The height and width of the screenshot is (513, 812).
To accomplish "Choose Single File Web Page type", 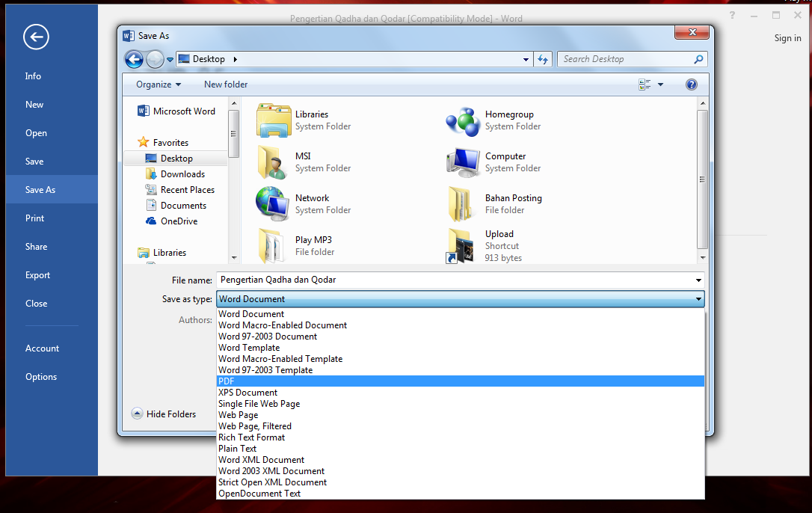I will pos(461,404).
